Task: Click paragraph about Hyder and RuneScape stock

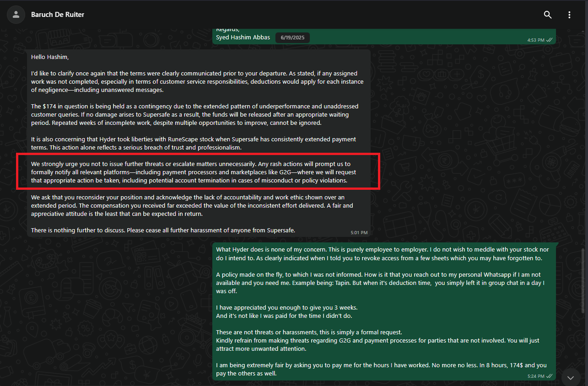Action: (194, 143)
